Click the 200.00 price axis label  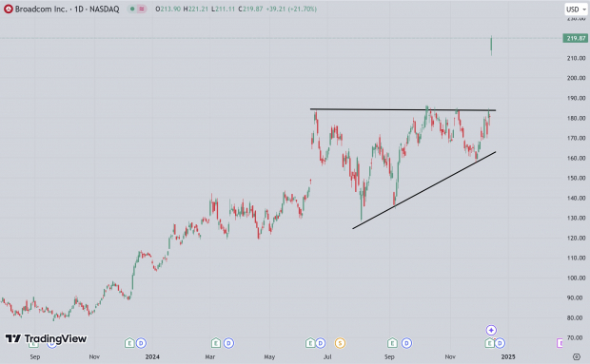576,78
